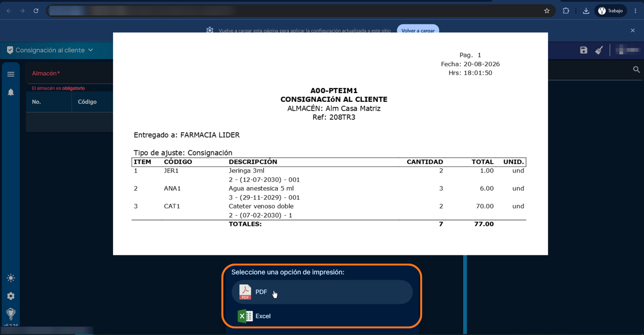Expand the Consignación al cliente dropdown
The image size is (644, 335).
(54, 50)
